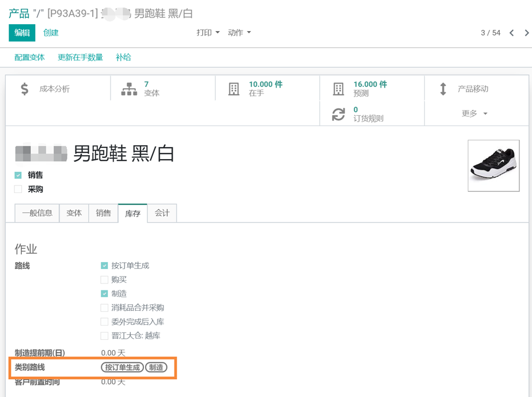Click the shoe product image thumbnail
The height and width of the screenshot is (397, 532).
pos(493,166)
